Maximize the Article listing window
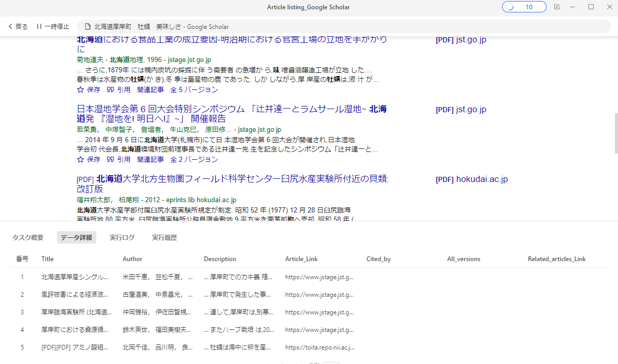The height and width of the screenshot is (364, 618). 591,7
